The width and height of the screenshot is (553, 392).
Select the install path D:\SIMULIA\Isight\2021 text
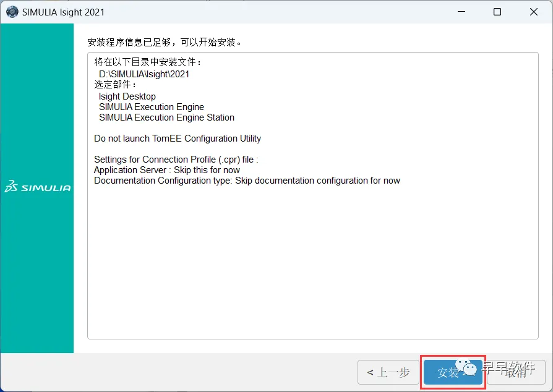click(x=144, y=74)
